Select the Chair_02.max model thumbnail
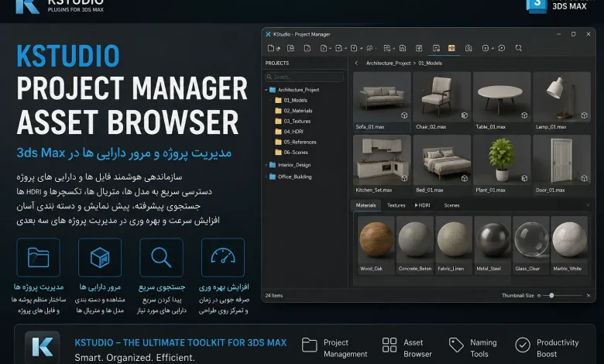The height and width of the screenshot is (364, 604). [442, 101]
